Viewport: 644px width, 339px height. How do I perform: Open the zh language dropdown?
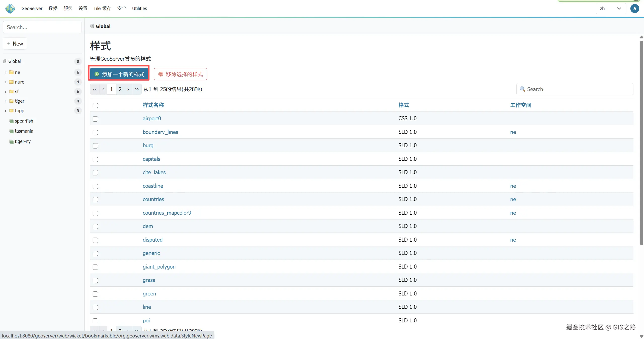click(611, 9)
